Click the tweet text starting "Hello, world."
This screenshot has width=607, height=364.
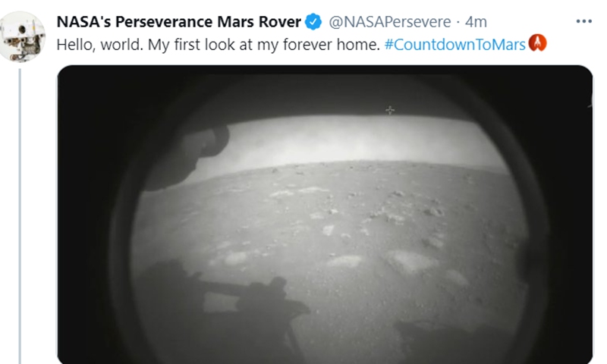click(219, 45)
